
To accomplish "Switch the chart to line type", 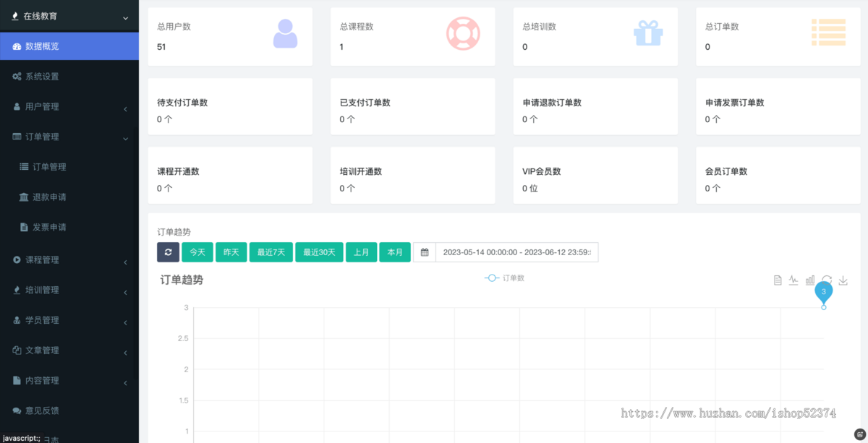I will [793, 280].
